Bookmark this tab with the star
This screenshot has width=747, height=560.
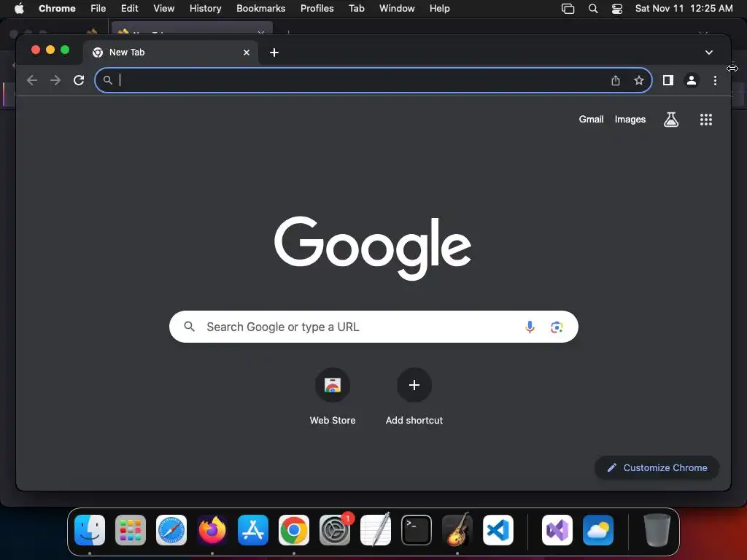click(x=639, y=80)
